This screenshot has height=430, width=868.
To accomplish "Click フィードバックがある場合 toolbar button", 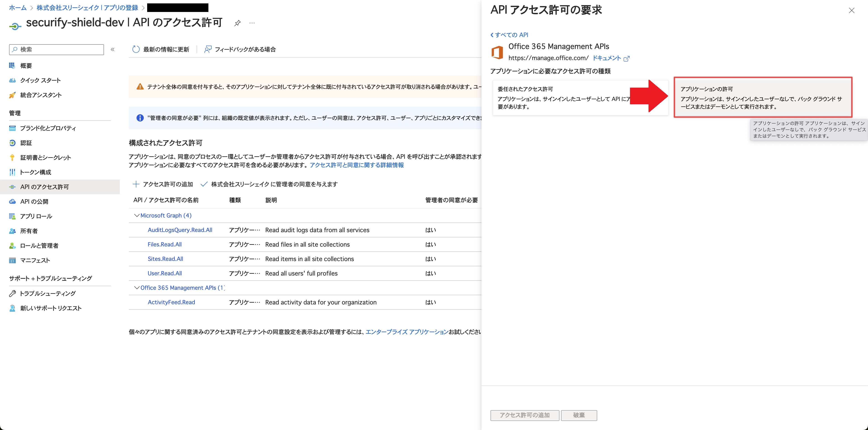I will pos(240,49).
